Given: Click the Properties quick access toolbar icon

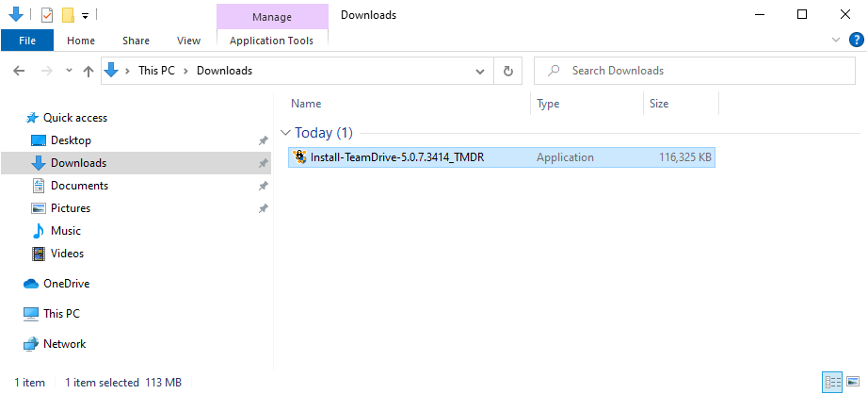Looking at the screenshot, I should pyautogui.click(x=47, y=15).
